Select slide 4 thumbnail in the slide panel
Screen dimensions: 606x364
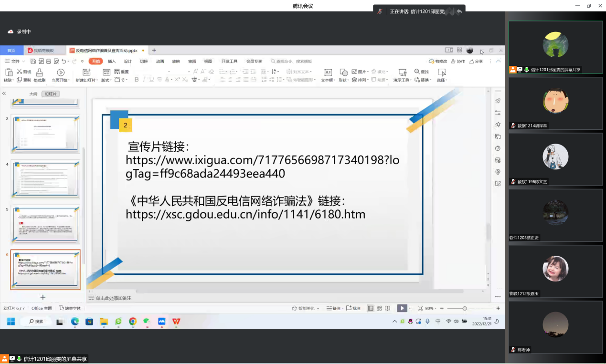point(45,178)
